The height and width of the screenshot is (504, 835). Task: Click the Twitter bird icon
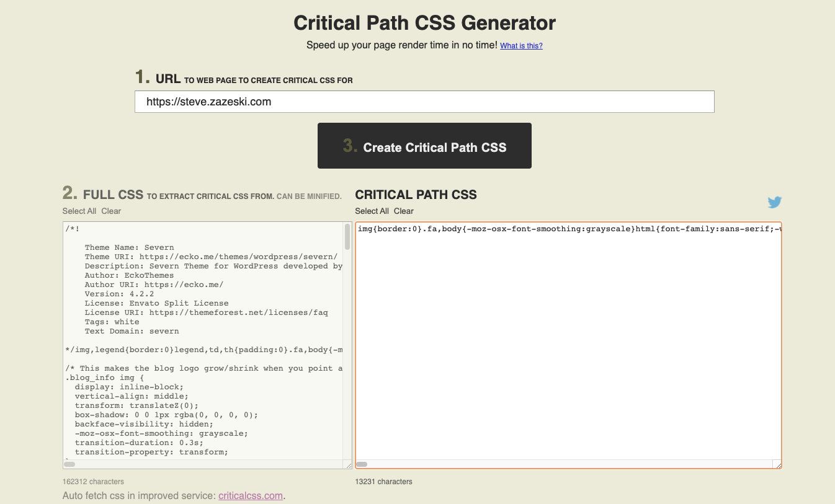(774, 202)
